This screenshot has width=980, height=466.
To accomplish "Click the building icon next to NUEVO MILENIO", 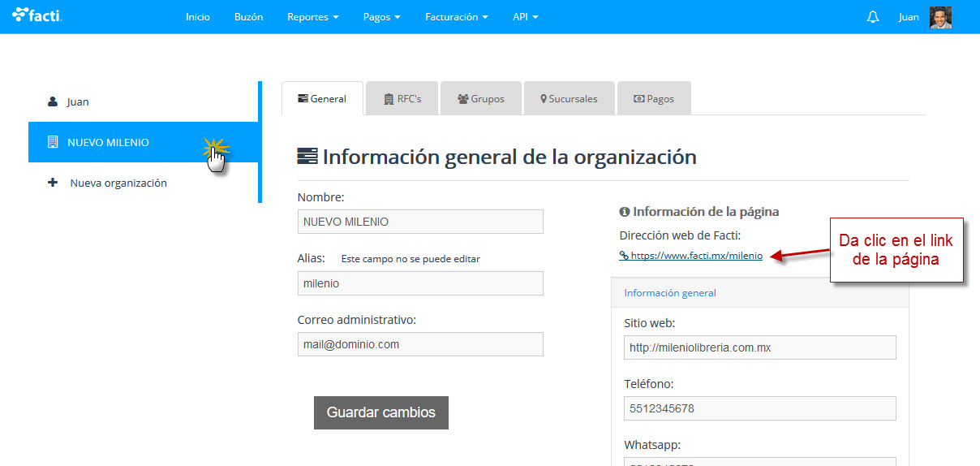I will [x=53, y=142].
